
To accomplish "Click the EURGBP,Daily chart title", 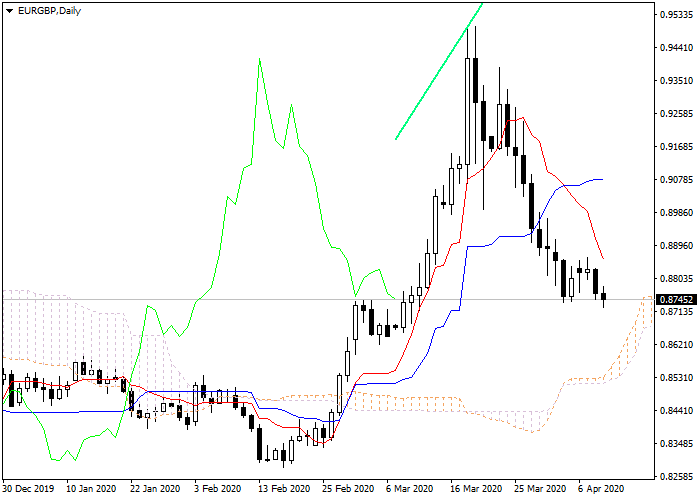I will (49, 11).
